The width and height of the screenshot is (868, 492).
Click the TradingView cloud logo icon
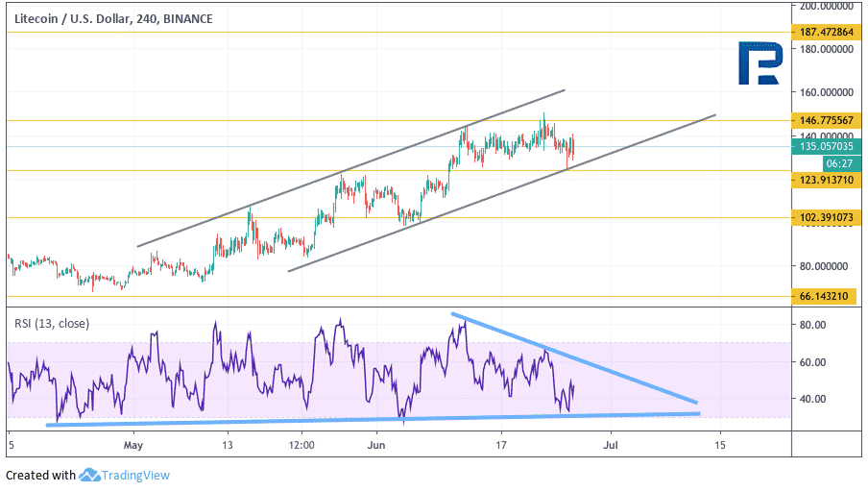pos(89,475)
